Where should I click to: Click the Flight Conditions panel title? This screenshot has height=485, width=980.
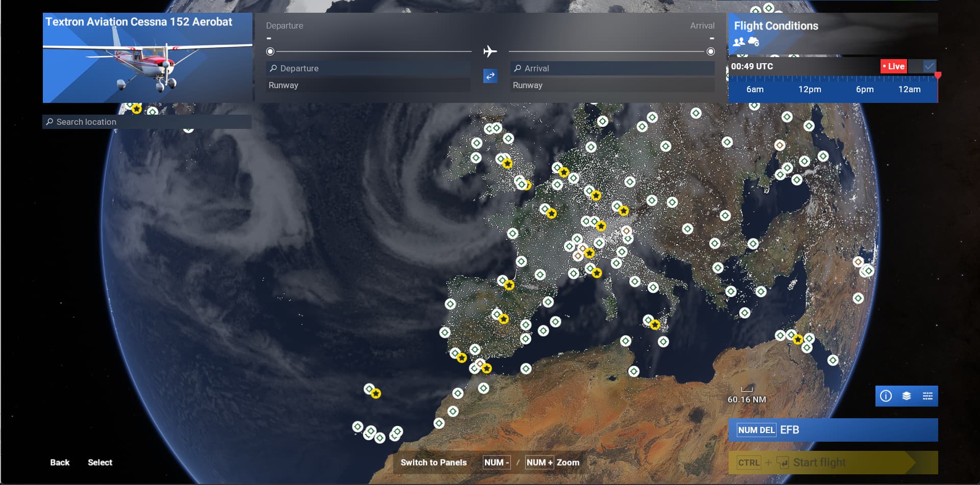pyautogui.click(x=776, y=26)
